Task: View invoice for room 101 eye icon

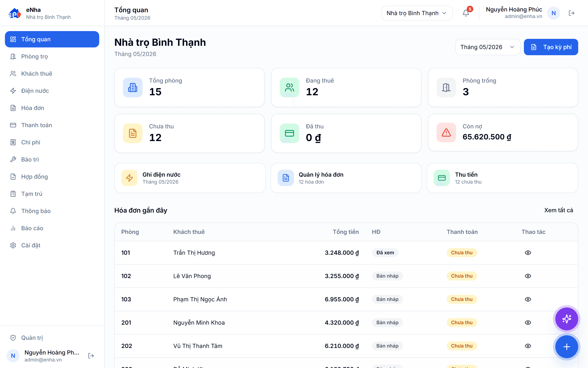Action: point(528,253)
